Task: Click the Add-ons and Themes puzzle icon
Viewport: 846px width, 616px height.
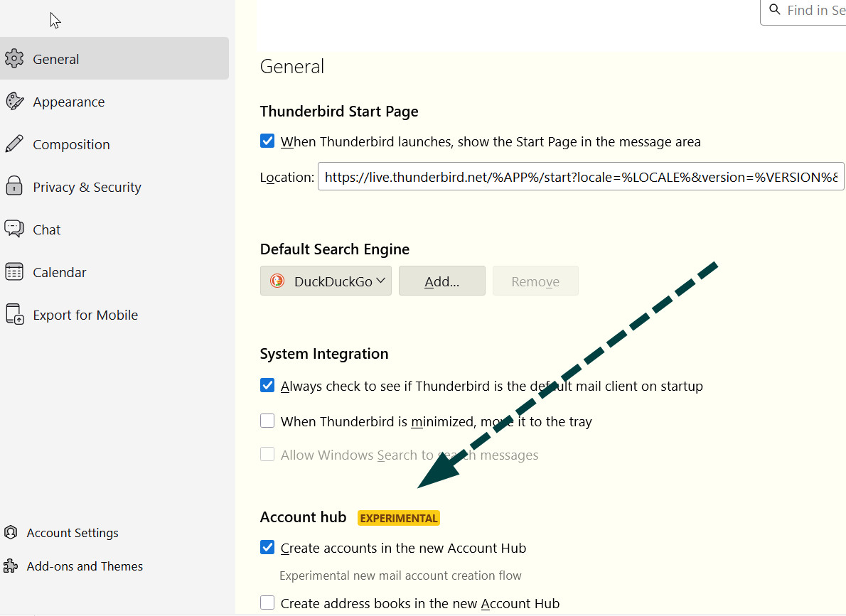Action: [x=11, y=566]
